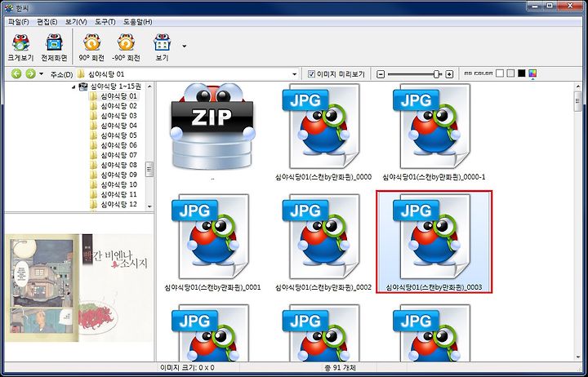This screenshot has height=377, width=588.
Task: Click file list scroll up arrow
Action: [x=578, y=87]
